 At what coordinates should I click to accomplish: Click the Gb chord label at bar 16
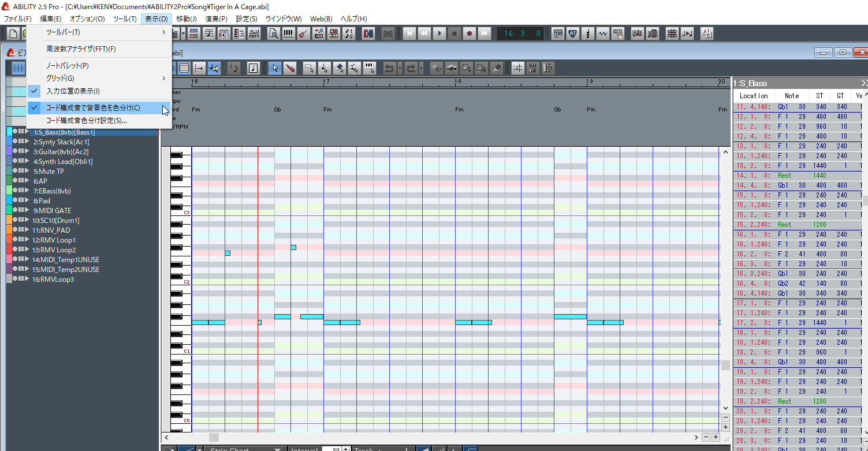coord(278,109)
